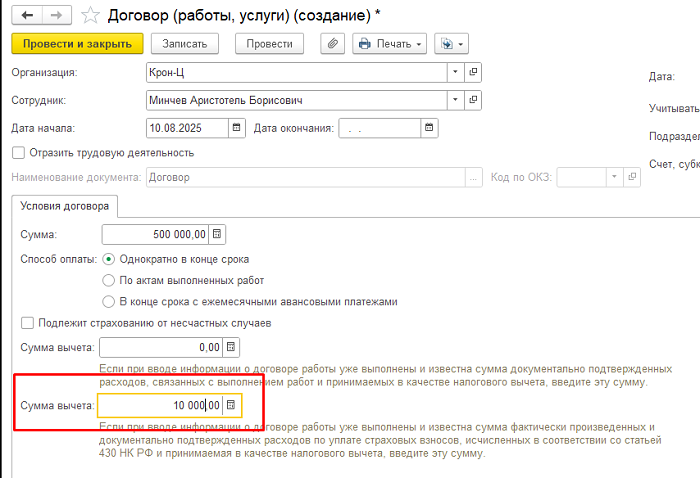Image resolution: width=700 pixels, height=478 pixels.
Task: Open the calculator for the 10 000,00 Сумма вычета
Action: point(231,405)
